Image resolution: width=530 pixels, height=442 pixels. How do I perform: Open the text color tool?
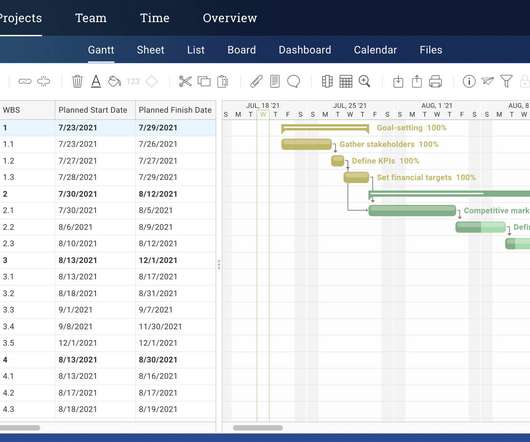[x=96, y=81]
